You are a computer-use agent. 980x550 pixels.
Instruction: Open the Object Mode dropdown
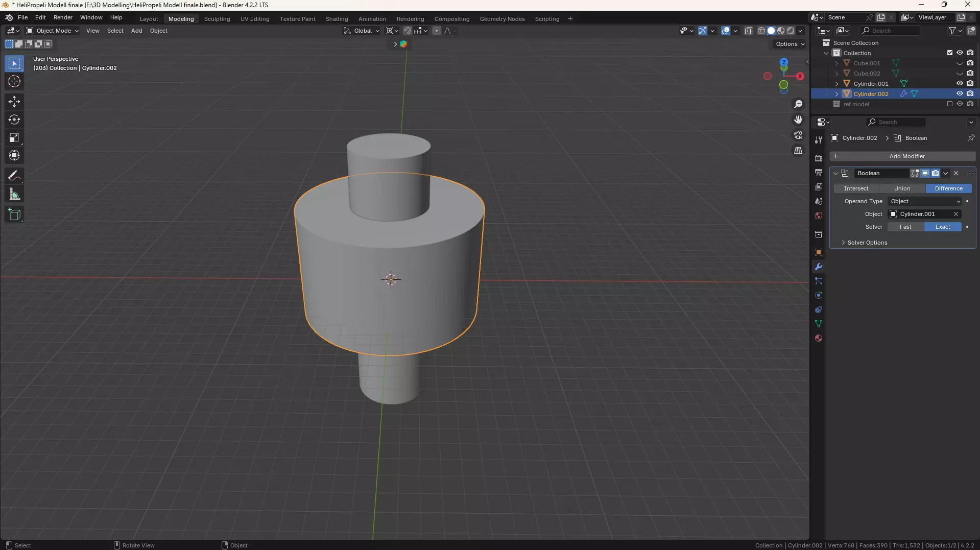tap(52, 31)
